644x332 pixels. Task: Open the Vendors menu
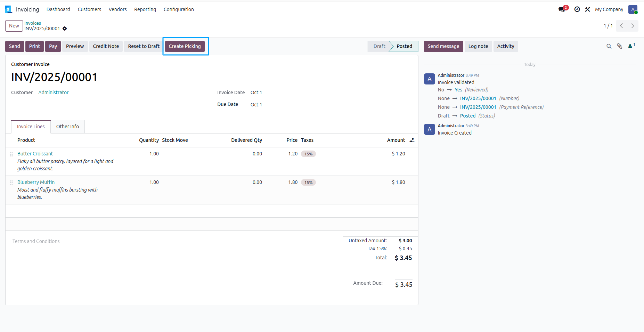(x=117, y=9)
